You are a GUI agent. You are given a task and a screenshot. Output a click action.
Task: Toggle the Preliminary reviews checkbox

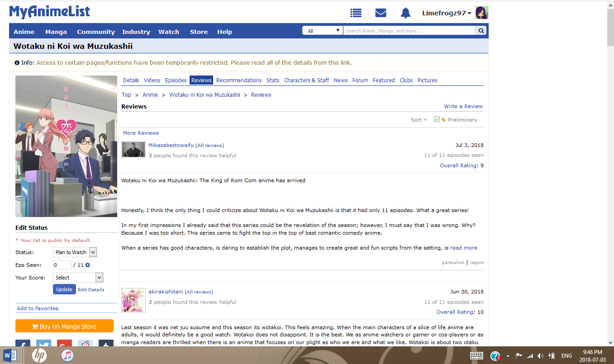pos(437,119)
